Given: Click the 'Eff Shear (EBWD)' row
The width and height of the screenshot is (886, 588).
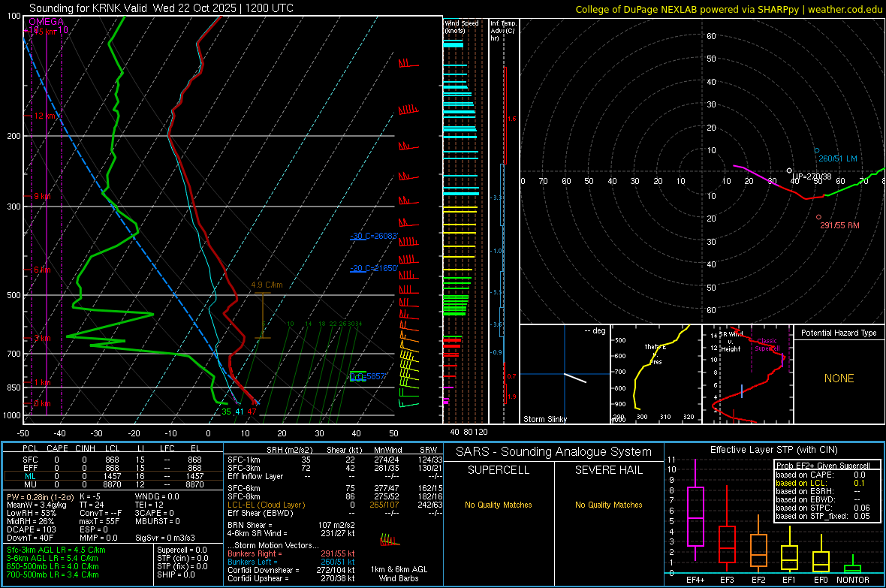Looking at the screenshot, I should point(335,513).
